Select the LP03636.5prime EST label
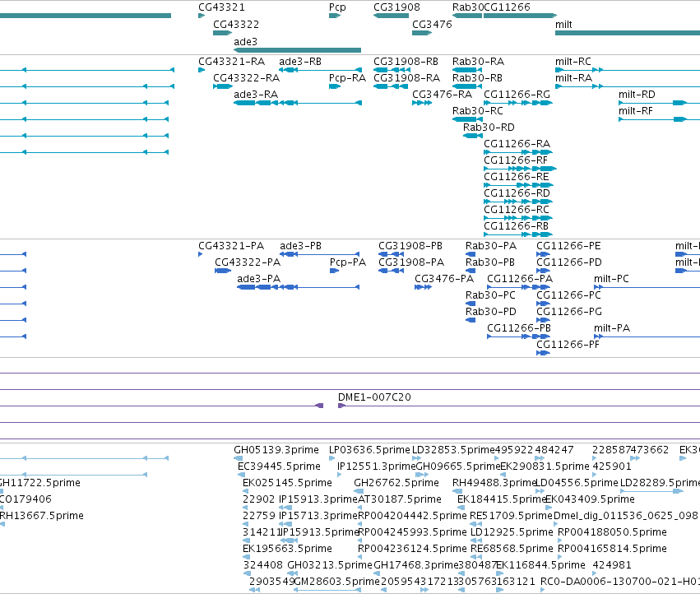This screenshot has height=594, width=700. pyautogui.click(x=369, y=450)
